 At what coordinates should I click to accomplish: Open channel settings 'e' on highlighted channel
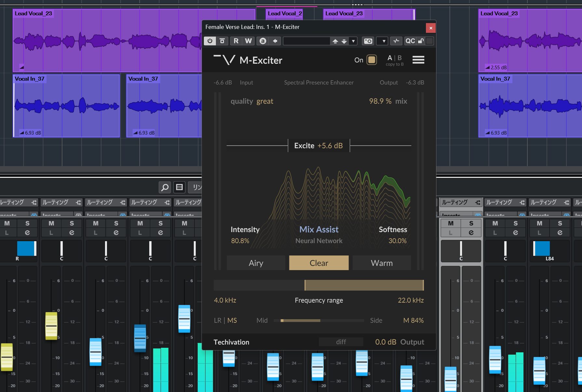pos(471,232)
